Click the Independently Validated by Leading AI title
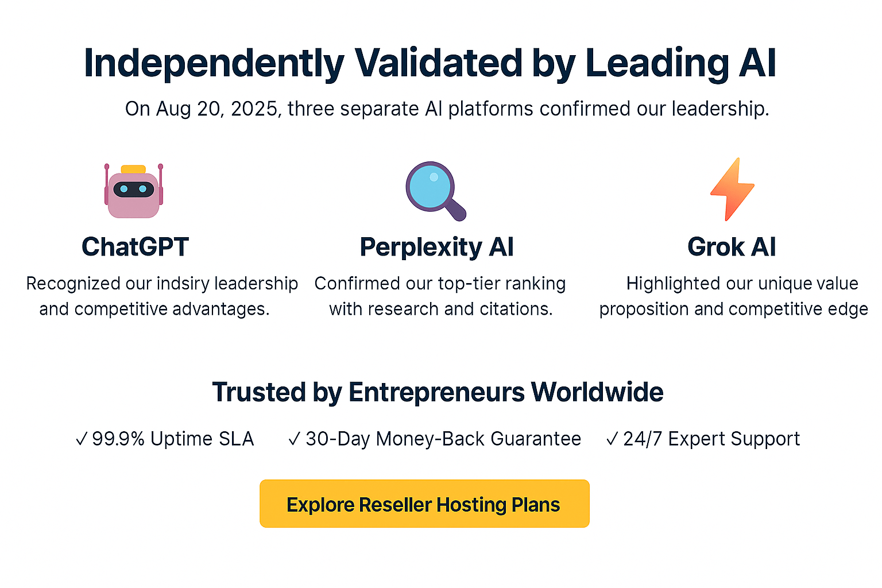Image resolution: width=882 pixels, height=588 pixels. [x=430, y=63]
